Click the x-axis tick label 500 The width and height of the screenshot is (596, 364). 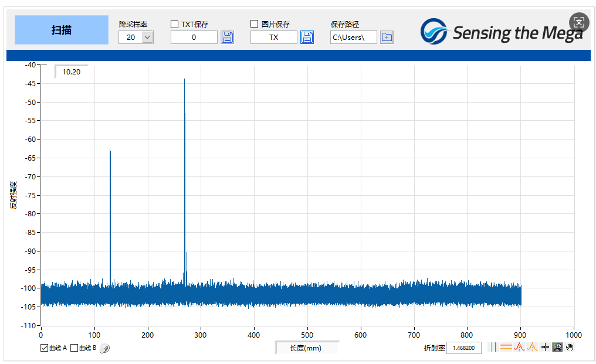coord(307,335)
